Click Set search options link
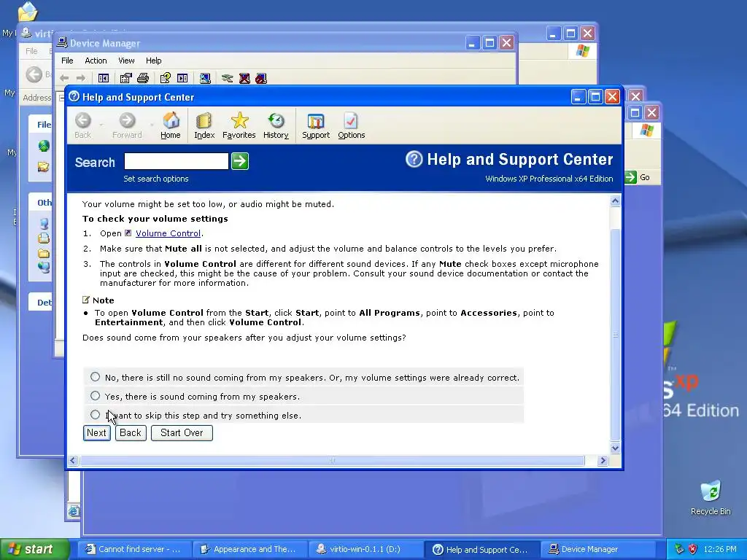Screen dimensions: 747x560 (x=156, y=179)
